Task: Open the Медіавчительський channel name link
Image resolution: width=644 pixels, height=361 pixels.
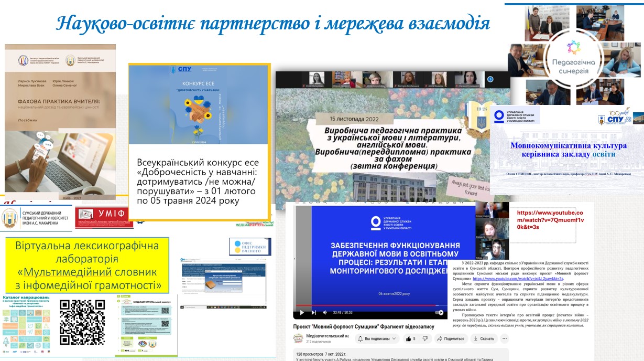Action: point(328,336)
